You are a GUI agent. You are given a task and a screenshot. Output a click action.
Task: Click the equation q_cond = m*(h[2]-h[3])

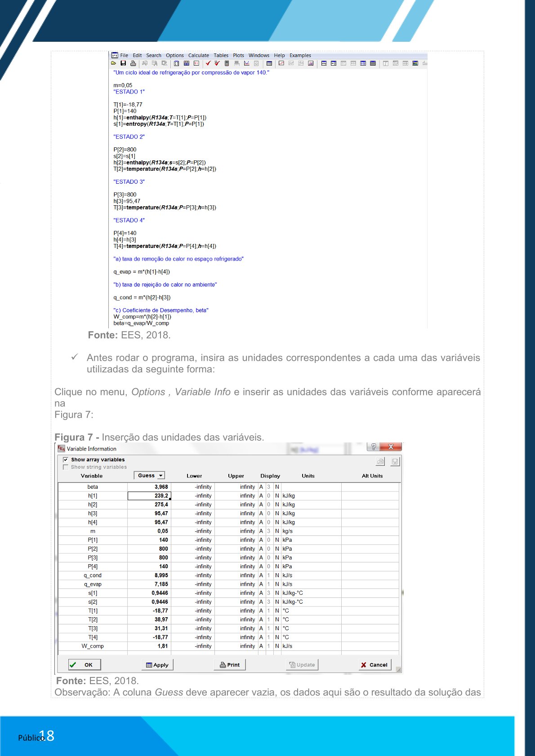pyautogui.click(x=142, y=297)
